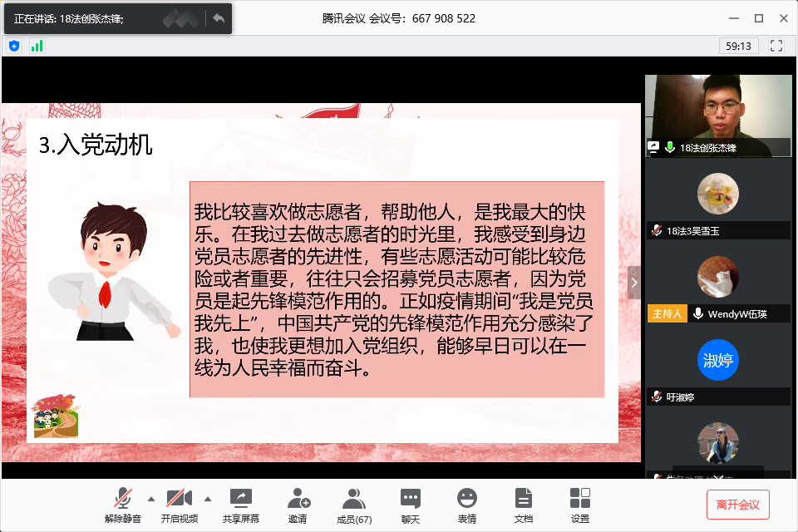
Task: Select 18法创张杰锋 video thumbnail
Action: coord(718,115)
